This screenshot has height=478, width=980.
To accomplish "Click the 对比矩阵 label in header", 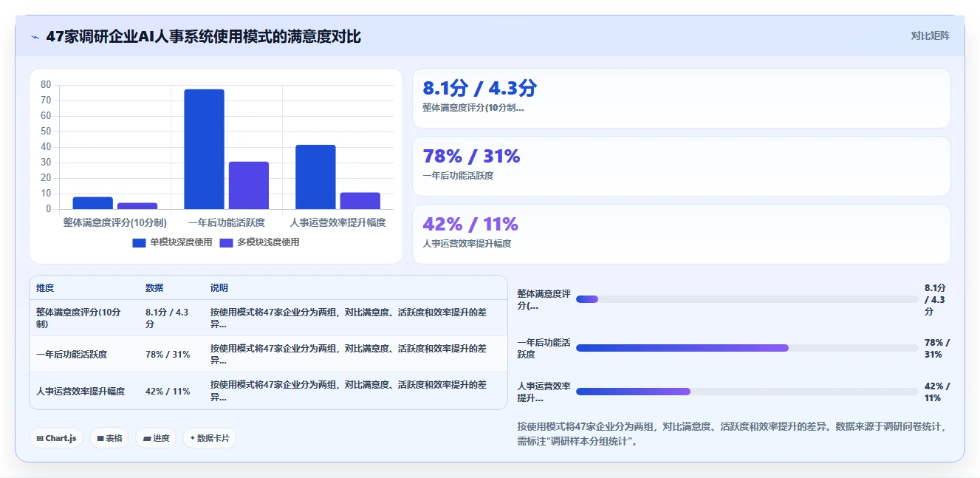I will [x=930, y=35].
